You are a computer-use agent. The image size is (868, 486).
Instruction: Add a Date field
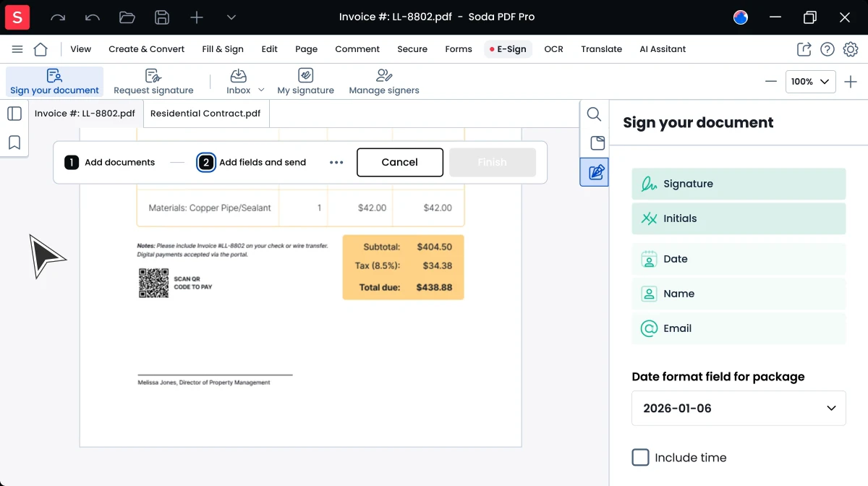point(739,259)
